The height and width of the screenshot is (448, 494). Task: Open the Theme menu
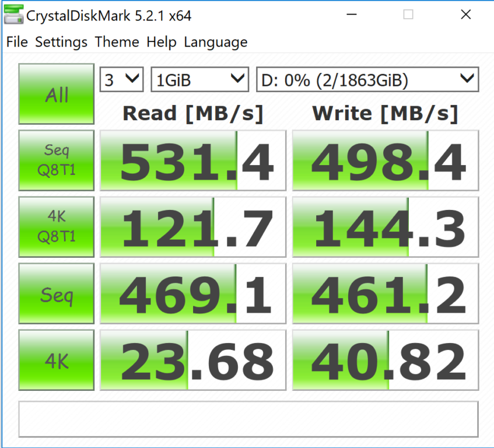click(x=117, y=42)
